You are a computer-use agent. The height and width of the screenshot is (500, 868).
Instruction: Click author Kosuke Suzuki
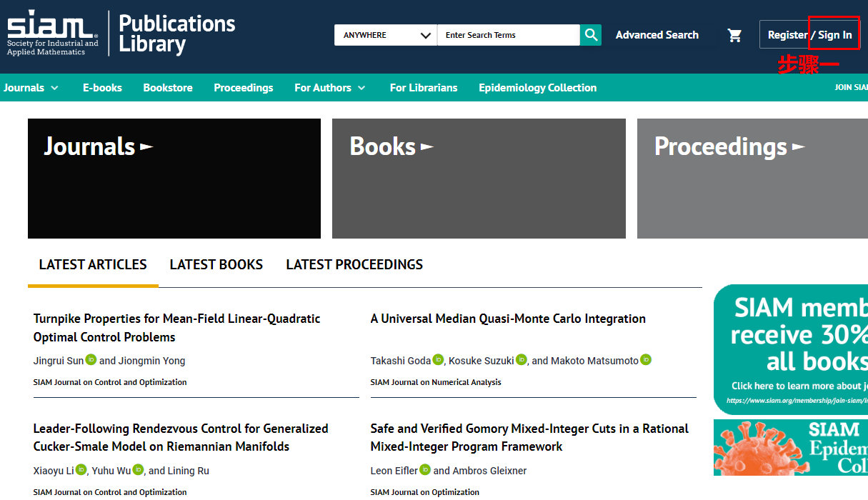pyautogui.click(x=482, y=361)
